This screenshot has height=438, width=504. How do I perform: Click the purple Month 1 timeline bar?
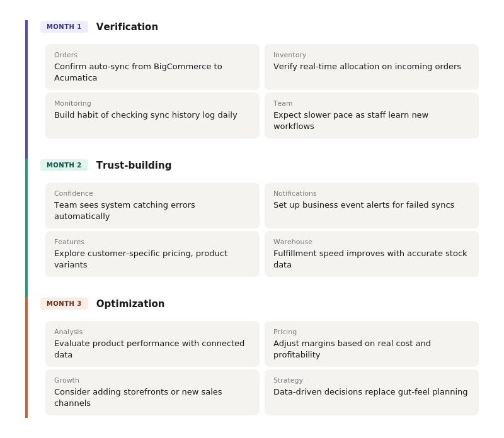[x=26, y=89]
